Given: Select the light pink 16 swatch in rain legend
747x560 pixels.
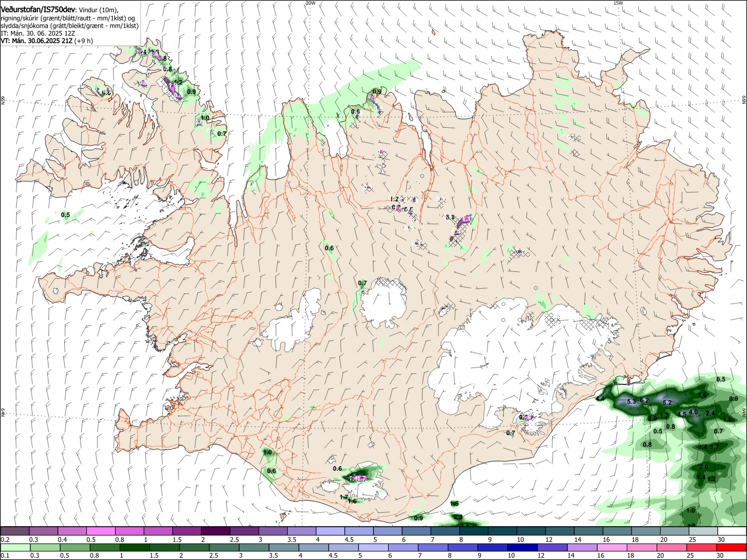Looking at the screenshot, I should (612, 547).
